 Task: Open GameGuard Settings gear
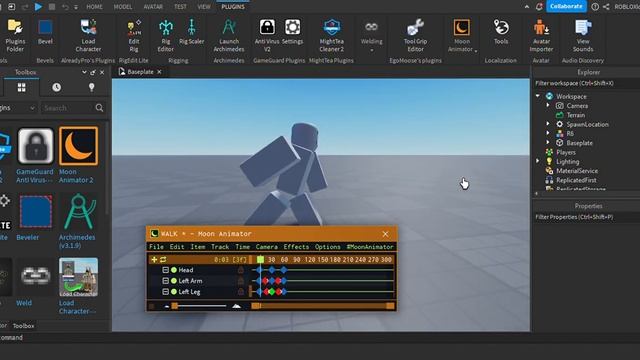click(x=293, y=31)
